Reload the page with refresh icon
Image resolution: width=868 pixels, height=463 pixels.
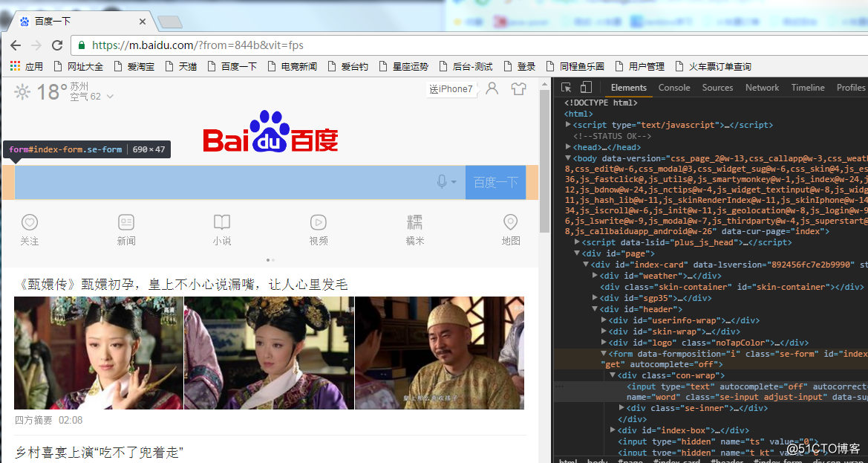click(x=57, y=45)
